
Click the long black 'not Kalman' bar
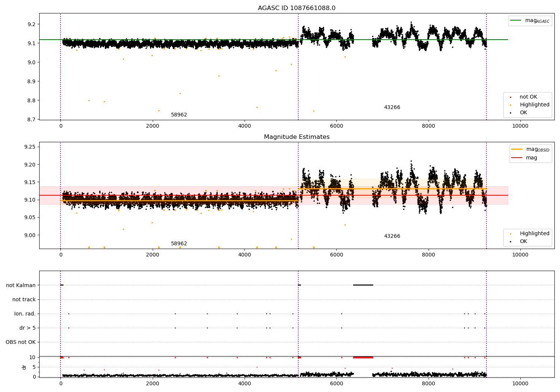363,285
